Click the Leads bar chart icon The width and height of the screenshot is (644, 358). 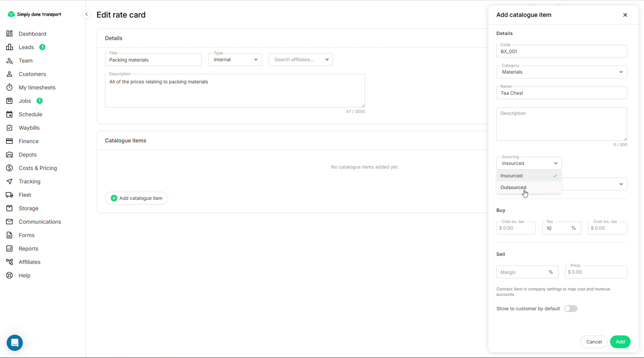click(x=9, y=47)
